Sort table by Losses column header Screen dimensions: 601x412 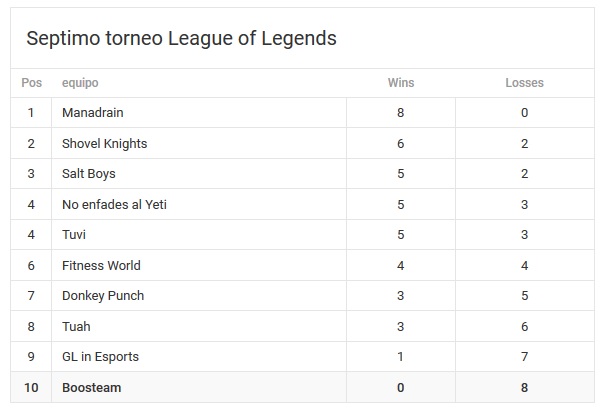524,83
